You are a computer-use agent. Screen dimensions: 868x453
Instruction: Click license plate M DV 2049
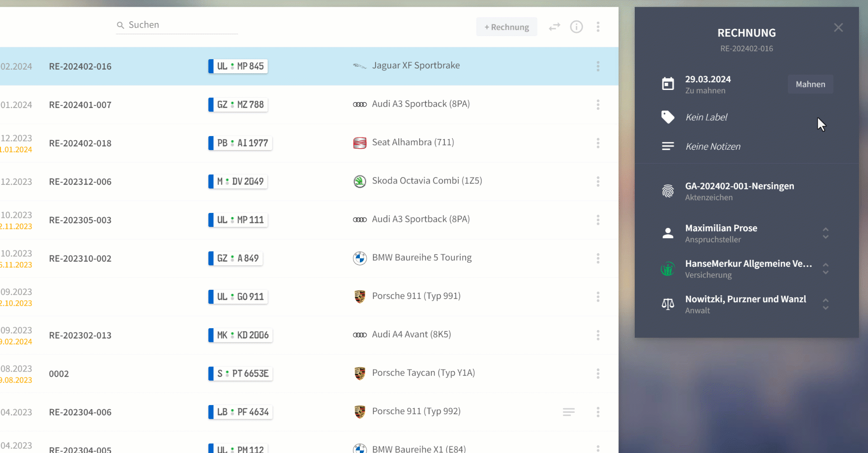pyautogui.click(x=238, y=181)
